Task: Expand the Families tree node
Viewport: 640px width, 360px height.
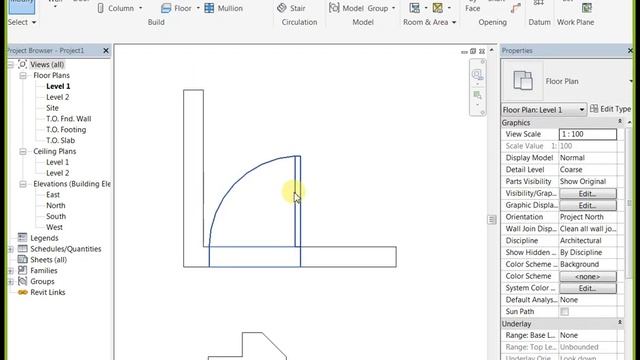Action: tap(10, 271)
